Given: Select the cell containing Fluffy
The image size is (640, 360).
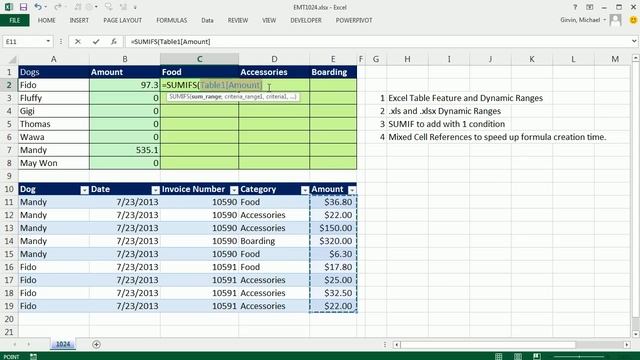Looking at the screenshot, I should 53,98.
